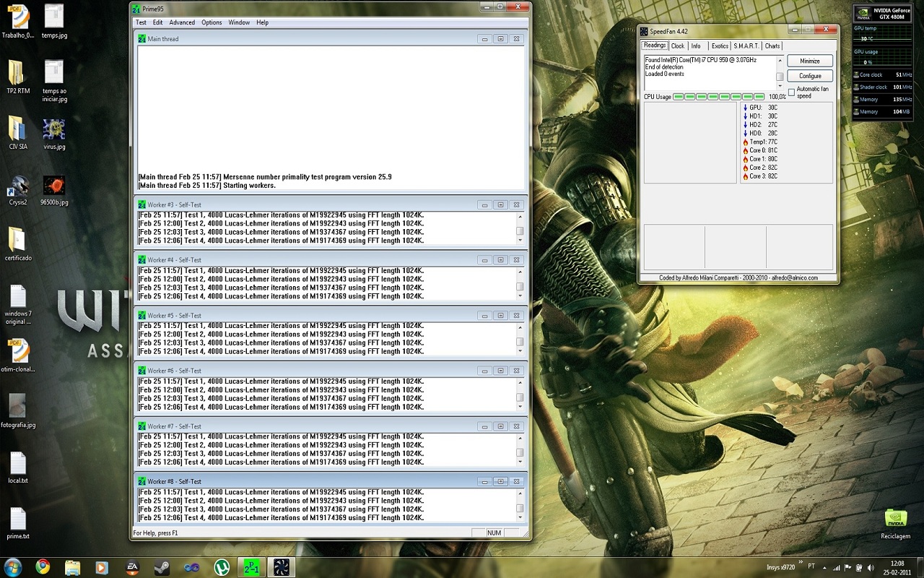Open the media player taskbar icon

point(102,567)
